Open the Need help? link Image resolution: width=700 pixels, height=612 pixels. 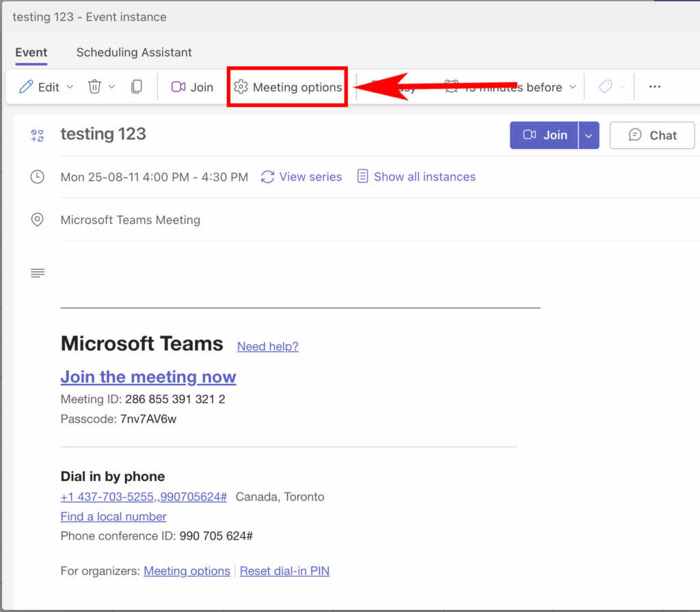268,346
